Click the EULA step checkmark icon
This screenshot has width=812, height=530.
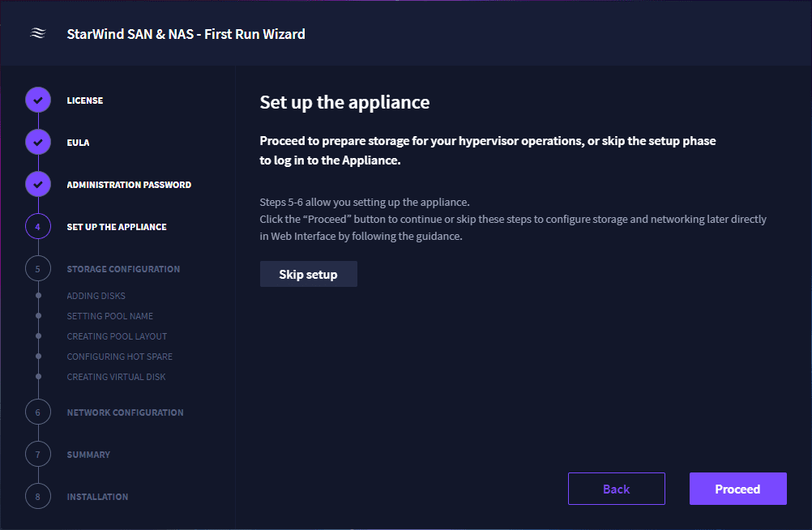point(38,143)
